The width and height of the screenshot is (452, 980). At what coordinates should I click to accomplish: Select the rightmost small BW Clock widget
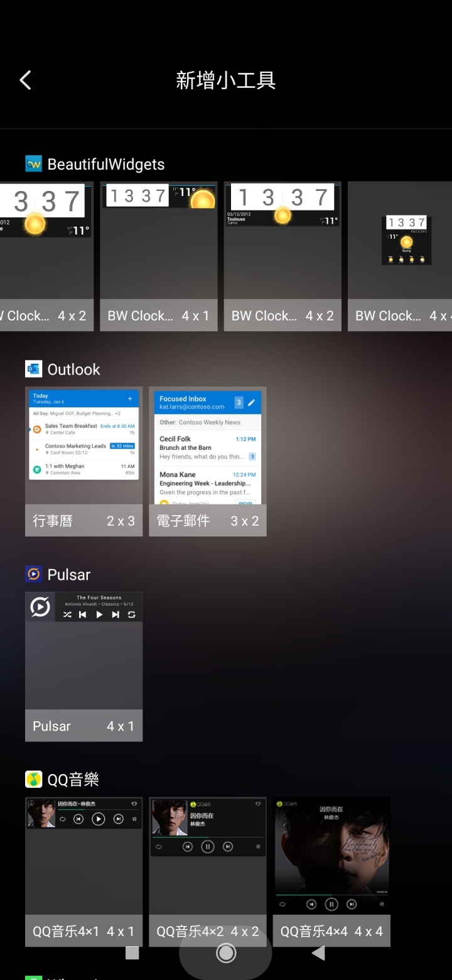coord(400,256)
